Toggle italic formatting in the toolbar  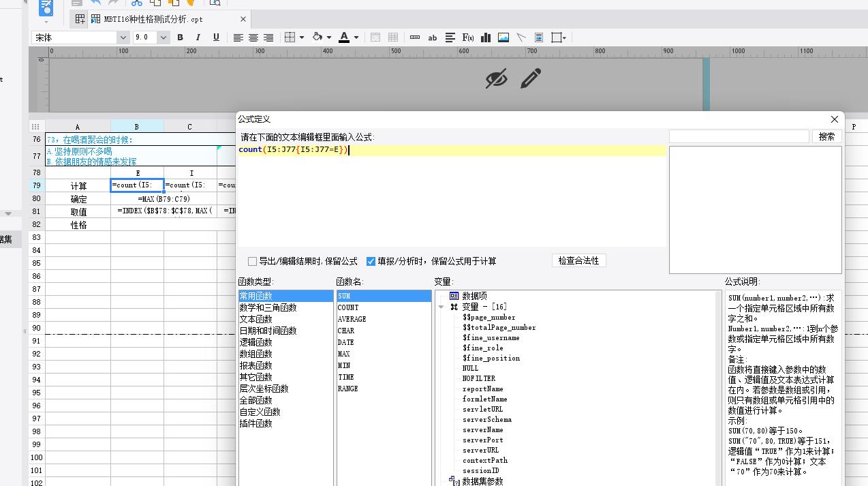click(x=198, y=37)
